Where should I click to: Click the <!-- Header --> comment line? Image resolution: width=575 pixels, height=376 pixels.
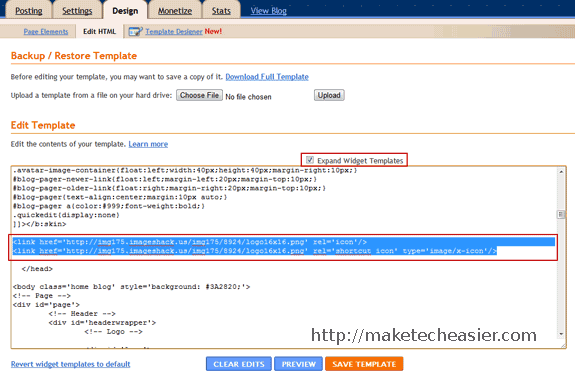pos(82,314)
